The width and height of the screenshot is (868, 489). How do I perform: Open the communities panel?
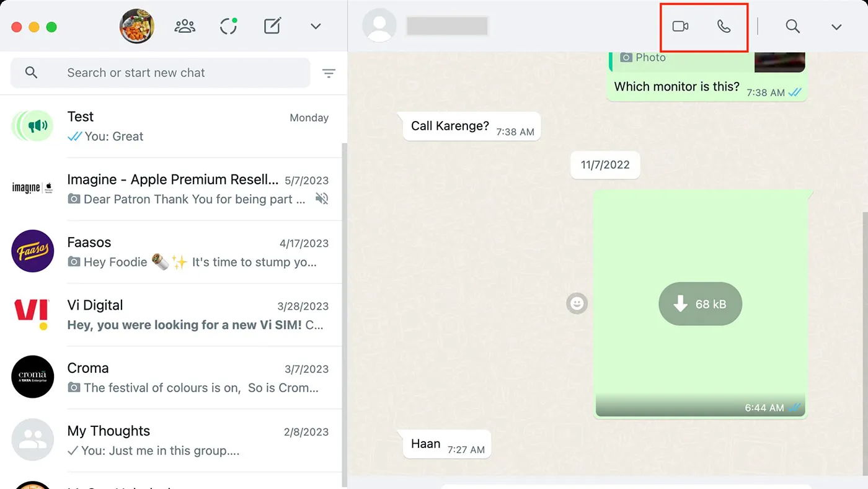185,26
